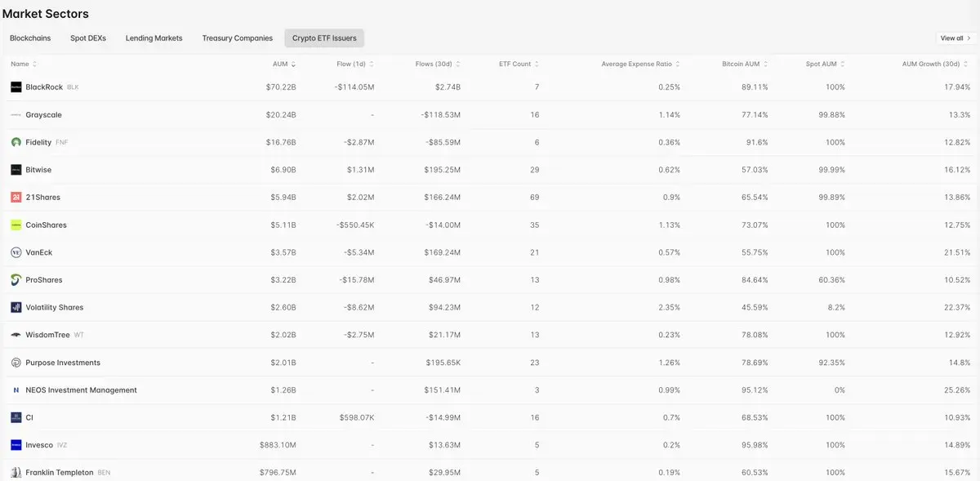Screen dimensions: 980x481
Task: Click CoinShares -$550.45K flow value
Action: (355, 225)
